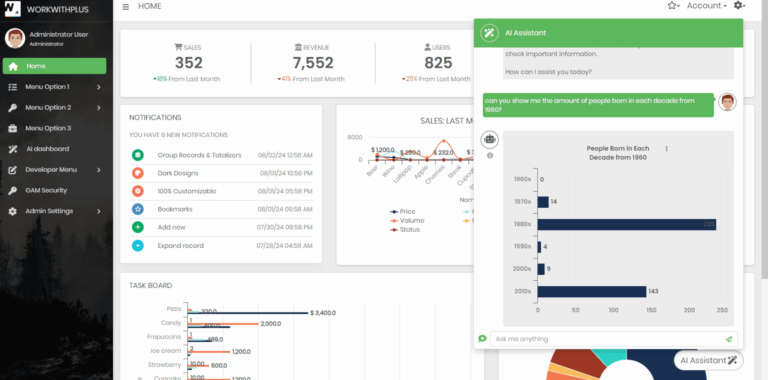Screen dimensions: 768x380
Task: Toggle the Volume legend series in sales chart
Action: coord(407,220)
